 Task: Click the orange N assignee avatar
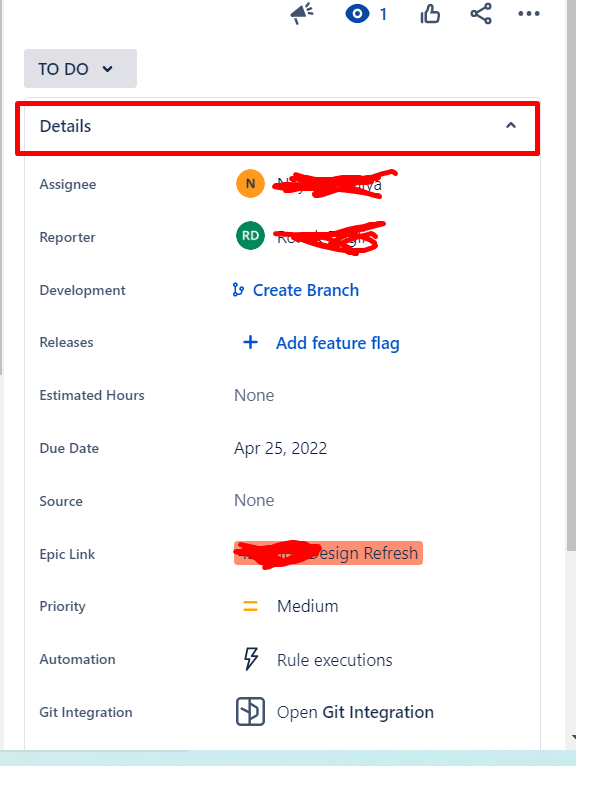pyautogui.click(x=251, y=183)
